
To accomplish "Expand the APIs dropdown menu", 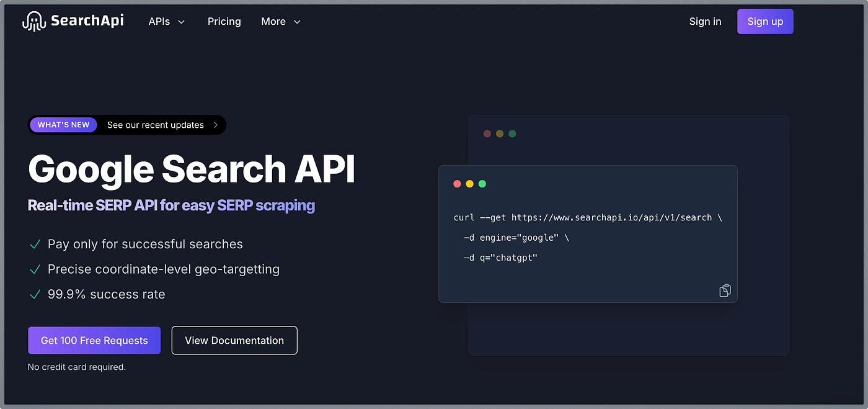I will pos(167,21).
